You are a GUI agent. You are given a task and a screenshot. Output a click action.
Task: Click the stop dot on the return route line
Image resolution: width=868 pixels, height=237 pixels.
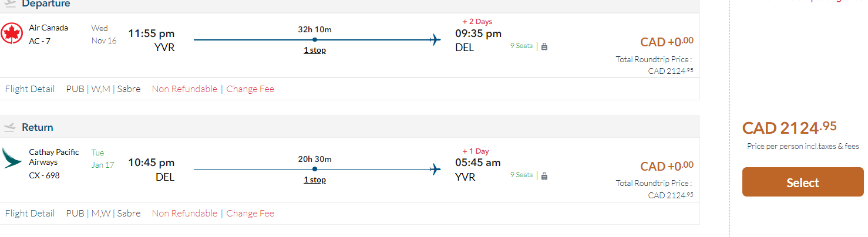(315, 170)
